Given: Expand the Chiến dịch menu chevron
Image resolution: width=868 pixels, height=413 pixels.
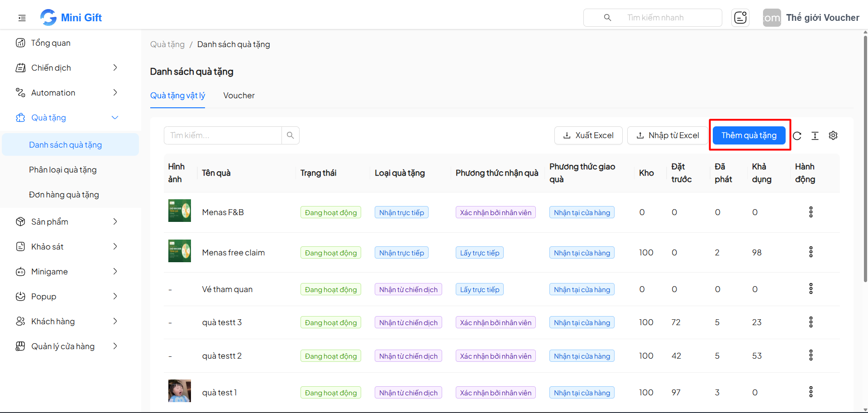Looking at the screenshot, I should (115, 67).
